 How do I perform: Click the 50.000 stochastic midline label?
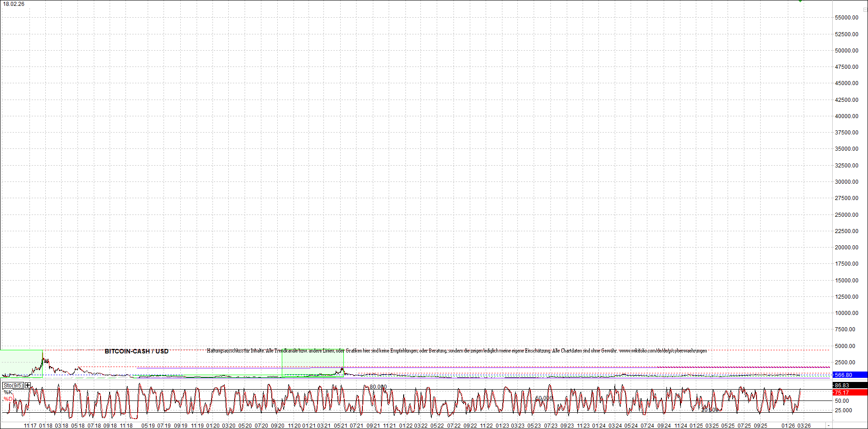[x=544, y=398]
